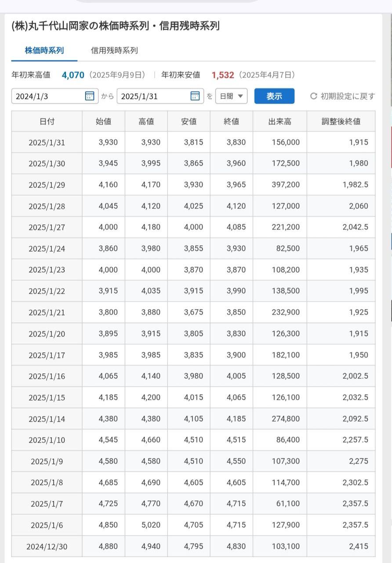
Task: Click the circular reset arrow icon
Action: [x=313, y=96]
